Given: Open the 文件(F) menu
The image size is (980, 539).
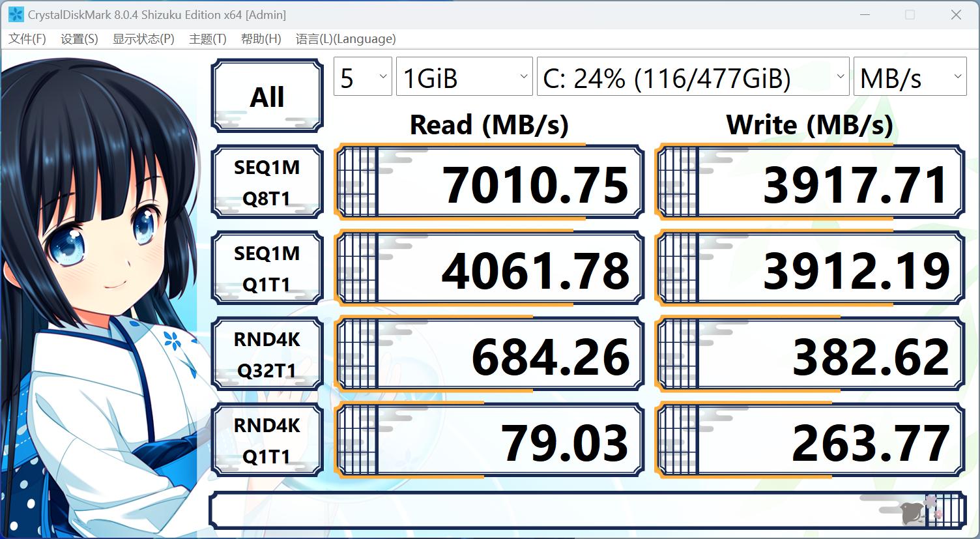Looking at the screenshot, I should (27, 38).
